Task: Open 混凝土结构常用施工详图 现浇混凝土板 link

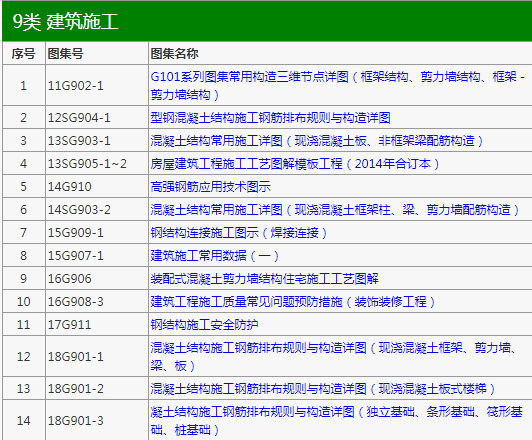Action: (x=317, y=141)
